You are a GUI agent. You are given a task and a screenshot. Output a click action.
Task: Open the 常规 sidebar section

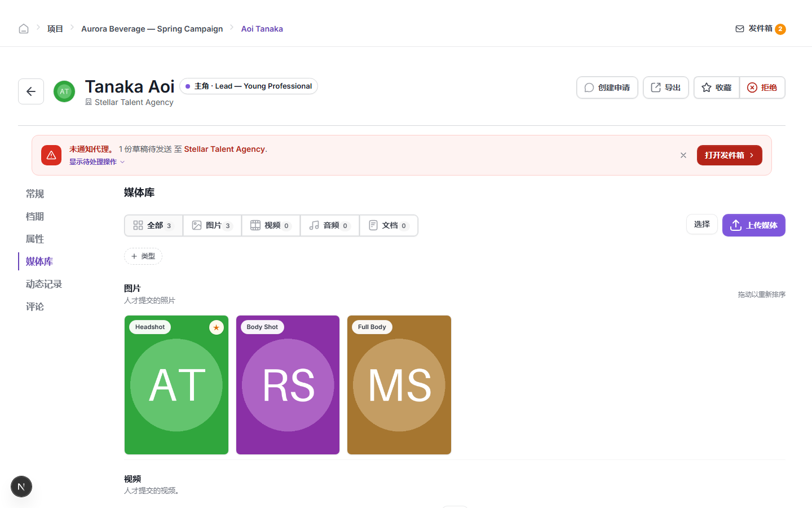coord(35,194)
